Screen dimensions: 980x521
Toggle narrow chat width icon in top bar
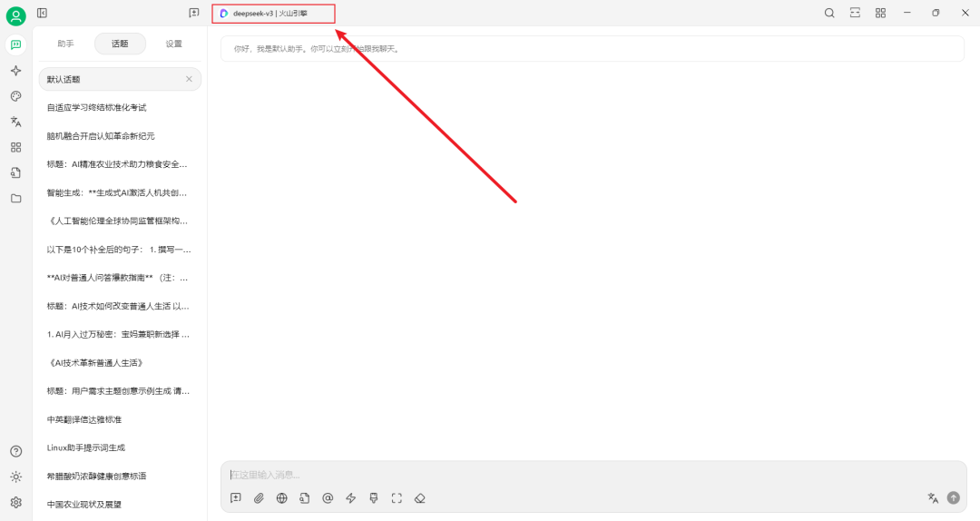pyautogui.click(x=855, y=13)
